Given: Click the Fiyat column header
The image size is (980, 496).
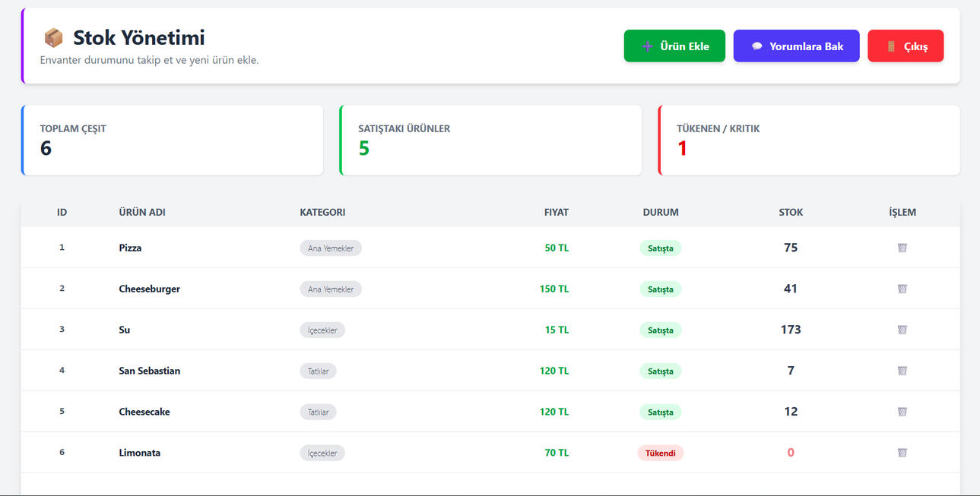Looking at the screenshot, I should (556, 213).
